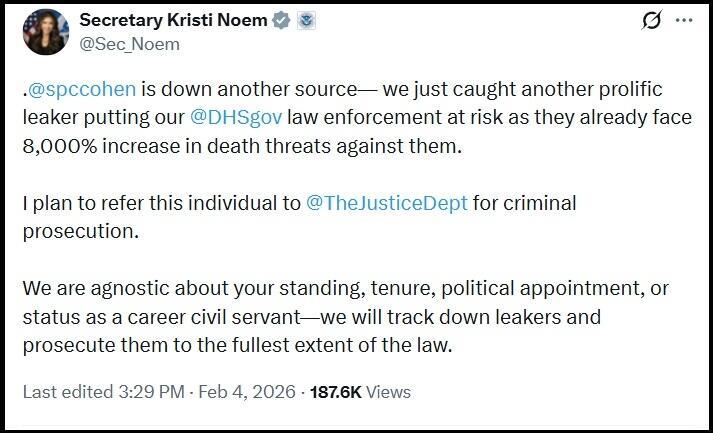Open the three-dot more options menu
The height and width of the screenshot is (433, 713).
(683, 20)
